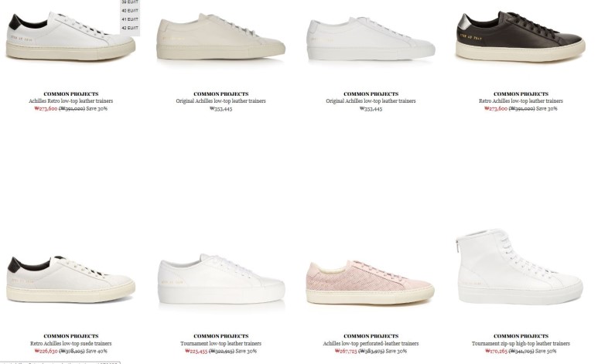View black Retro Achilles trainer image
Screen dimensions: 598x364
coord(521,36)
